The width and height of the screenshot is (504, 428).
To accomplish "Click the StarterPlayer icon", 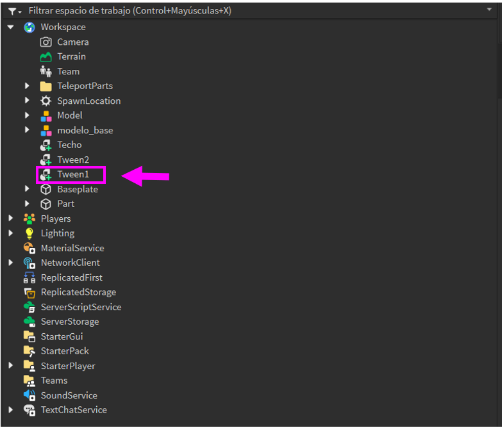I will tap(29, 366).
